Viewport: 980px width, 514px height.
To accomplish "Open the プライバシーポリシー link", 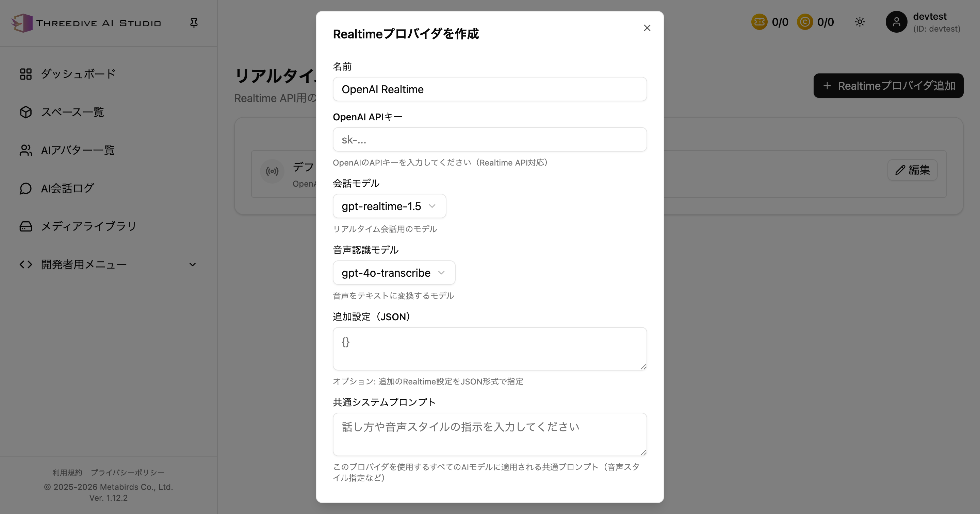I will point(128,473).
